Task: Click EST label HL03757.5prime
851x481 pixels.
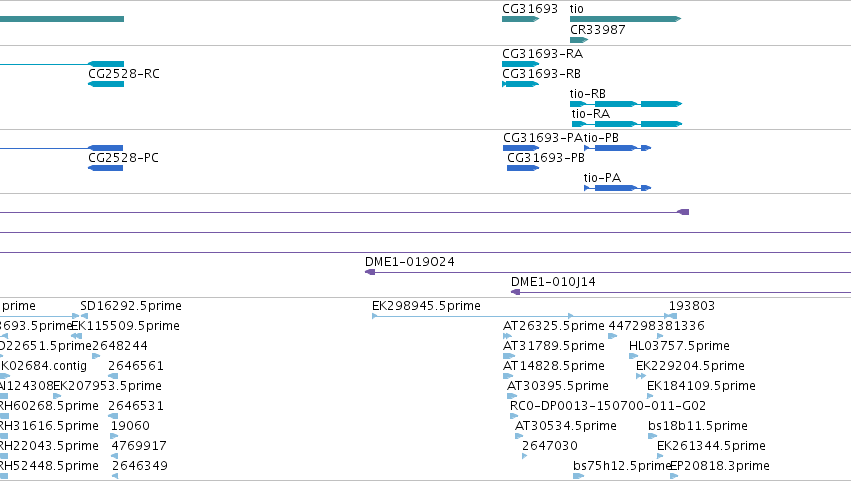Action: click(x=679, y=346)
